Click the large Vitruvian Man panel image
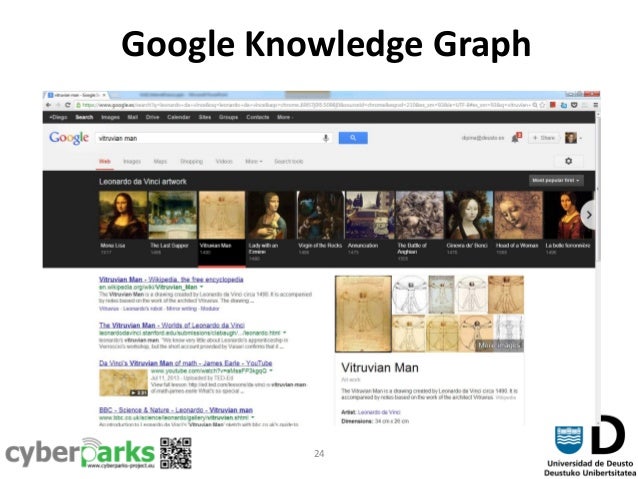This screenshot has width=638, height=479. click(363, 314)
